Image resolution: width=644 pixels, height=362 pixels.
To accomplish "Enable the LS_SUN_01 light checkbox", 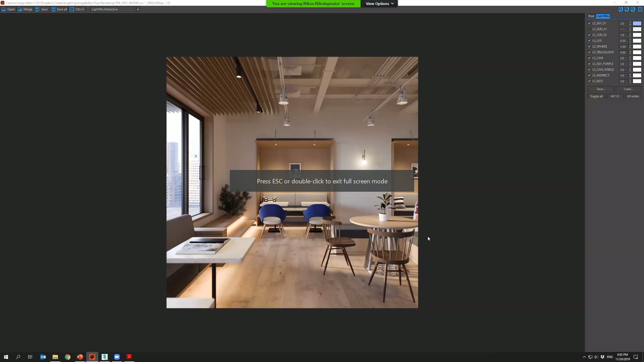I will [x=589, y=29].
